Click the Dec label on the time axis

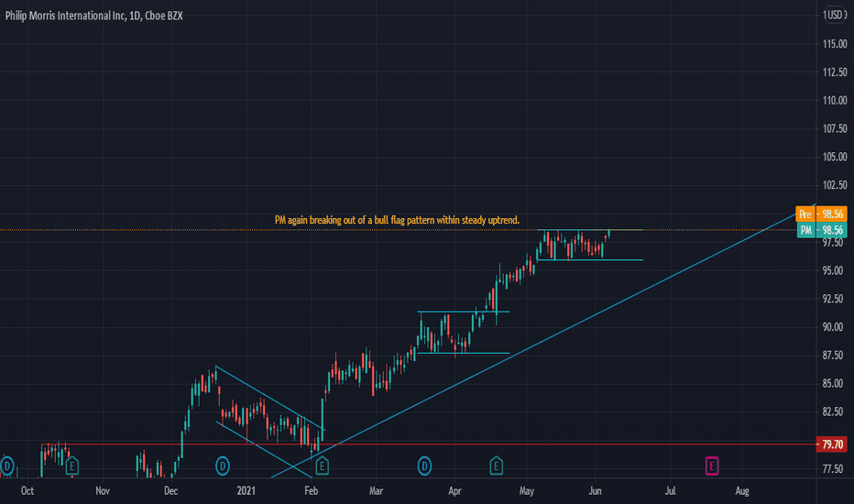tap(171, 491)
